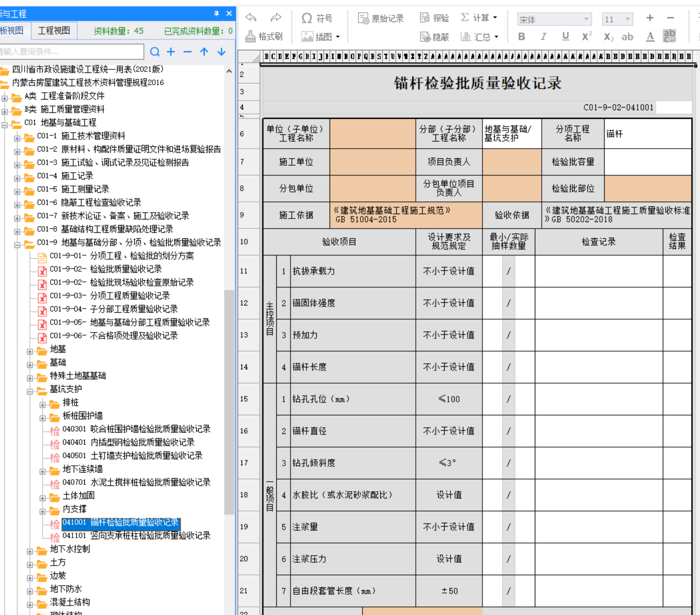Click the 隐蔽 concealed works button
This screenshot has width=700, height=615.
point(435,37)
